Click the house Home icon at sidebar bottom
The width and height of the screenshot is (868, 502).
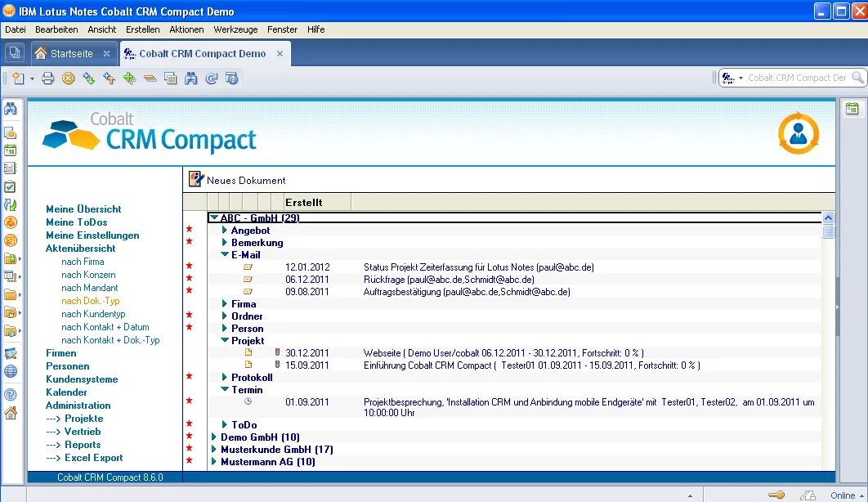pos(11,413)
